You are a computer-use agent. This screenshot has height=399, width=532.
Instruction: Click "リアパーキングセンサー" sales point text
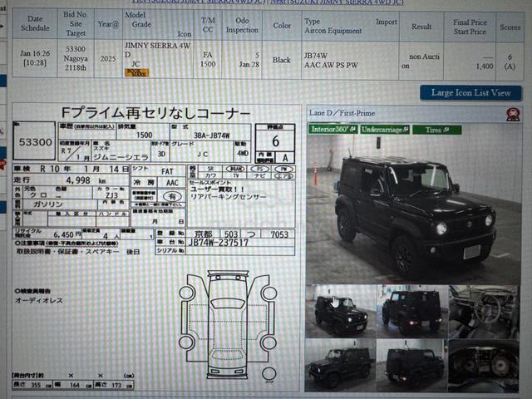point(228,197)
